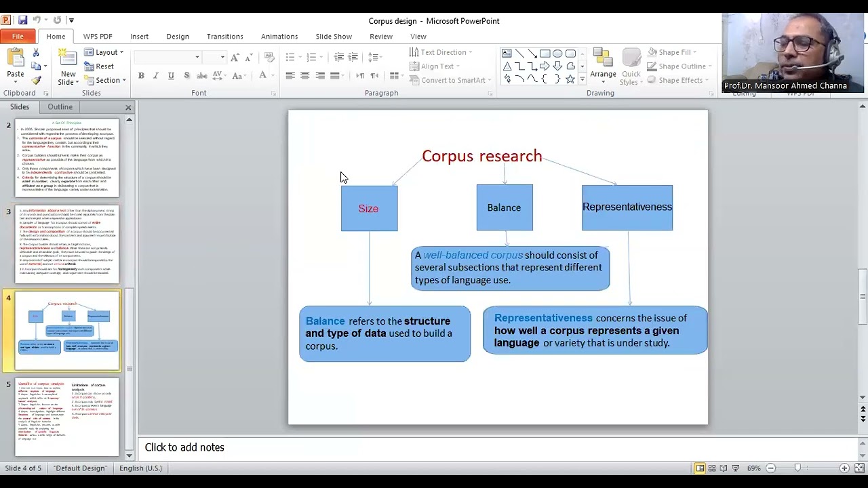Viewport: 868px width, 488px height.
Task: Click the 'Click to add notes' field
Action: (x=498, y=448)
